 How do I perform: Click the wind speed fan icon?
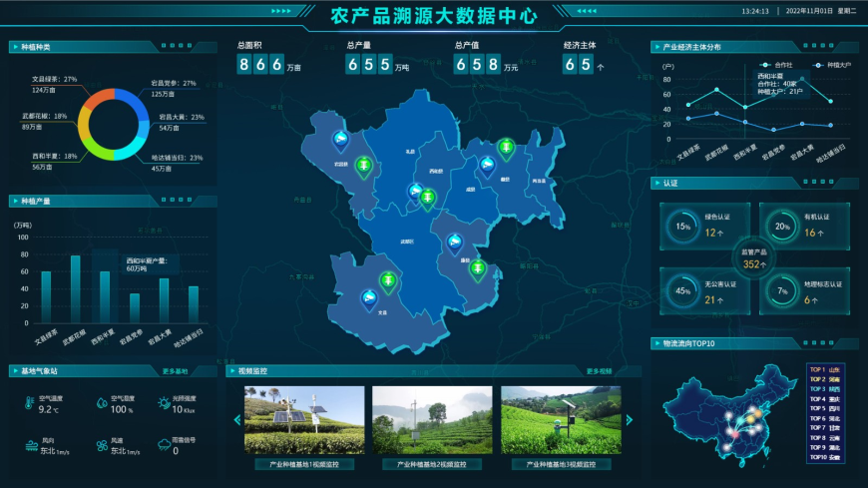click(103, 445)
